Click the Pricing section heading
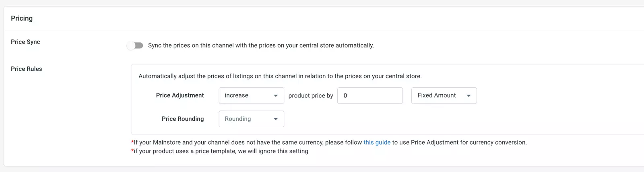The height and width of the screenshot is (172, 644). click(x=22, y=18)
